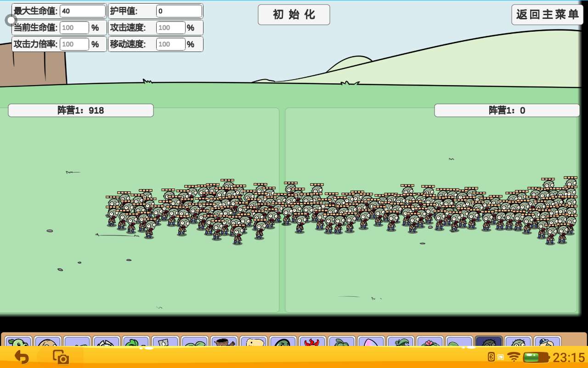Click the Wi-Fi status icon
The width and height of the screenshot is (588, 368).
513,357
